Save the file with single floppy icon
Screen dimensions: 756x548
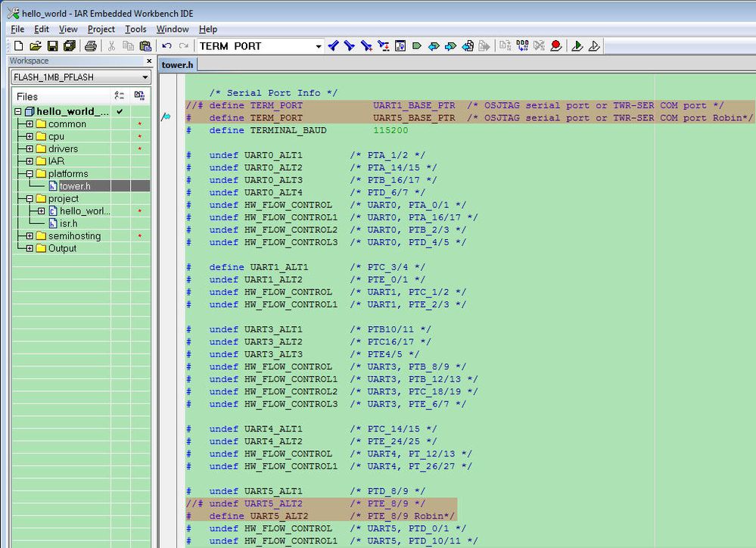52,46
